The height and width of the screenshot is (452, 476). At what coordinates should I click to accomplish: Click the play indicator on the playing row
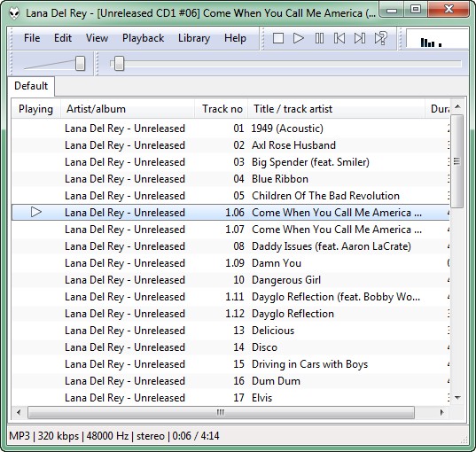point(36,212)
